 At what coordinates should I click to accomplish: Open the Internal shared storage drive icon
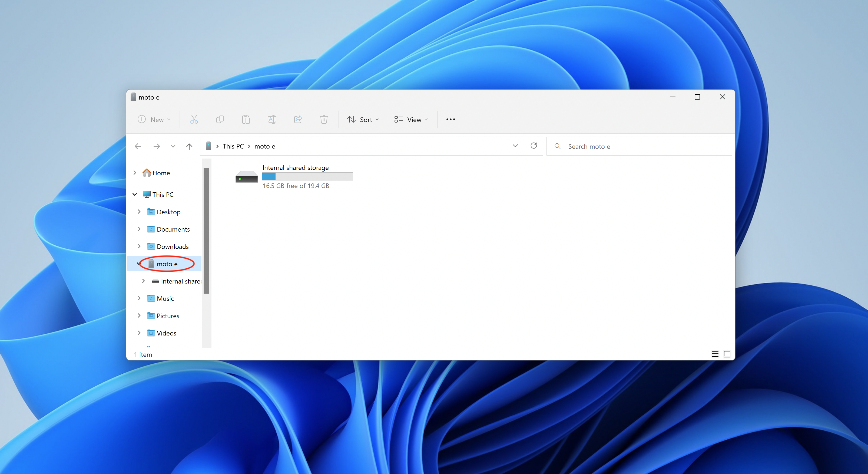(x=247, y=177)
